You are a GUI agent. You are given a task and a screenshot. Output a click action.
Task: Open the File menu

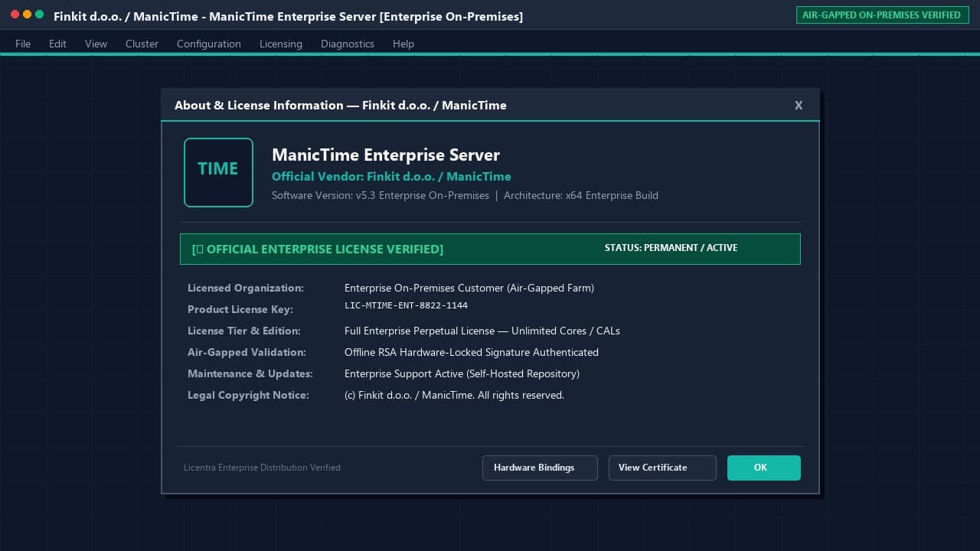(23, 44)
